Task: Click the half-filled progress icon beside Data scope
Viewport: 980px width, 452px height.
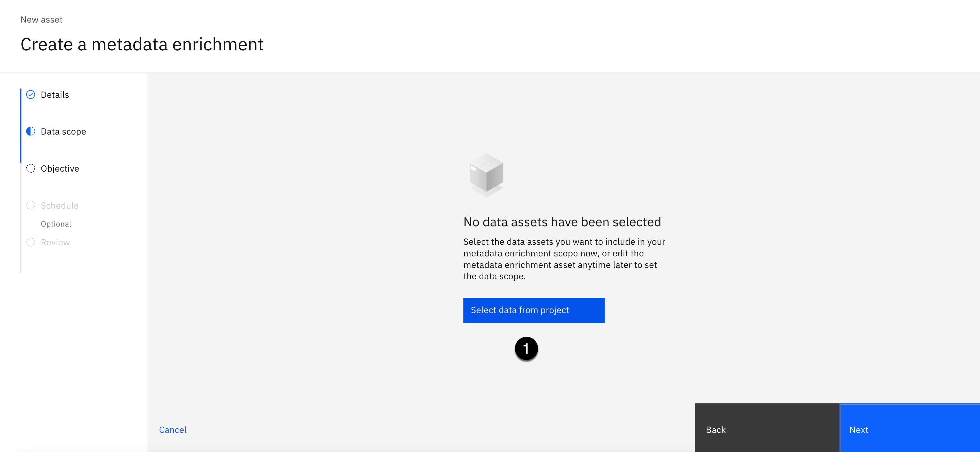Action: pos(30,131)
